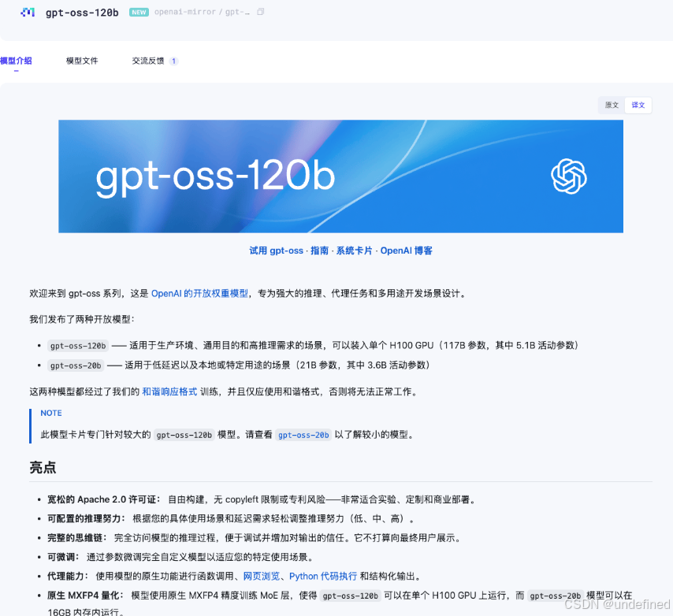Click the 我们发布了两种开放模型 sentence
673x616 pixels.
pos(82,319)
